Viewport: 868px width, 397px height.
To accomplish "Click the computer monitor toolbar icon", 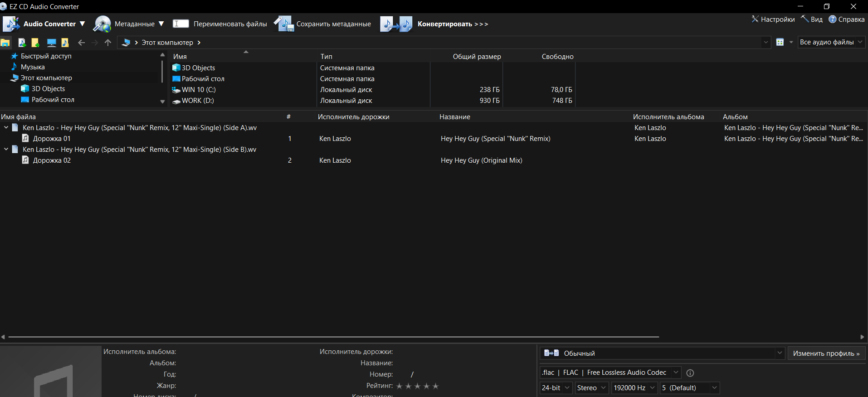I will (51, 43).
